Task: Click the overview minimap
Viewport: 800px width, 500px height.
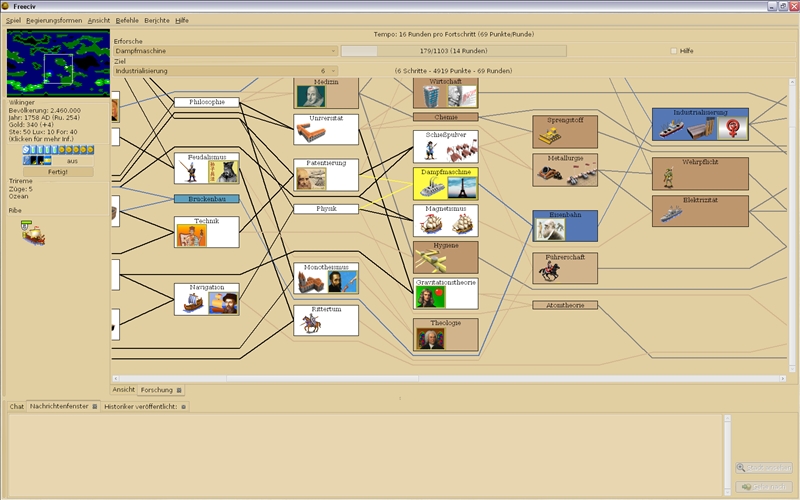Action: [x=58, y=63]
